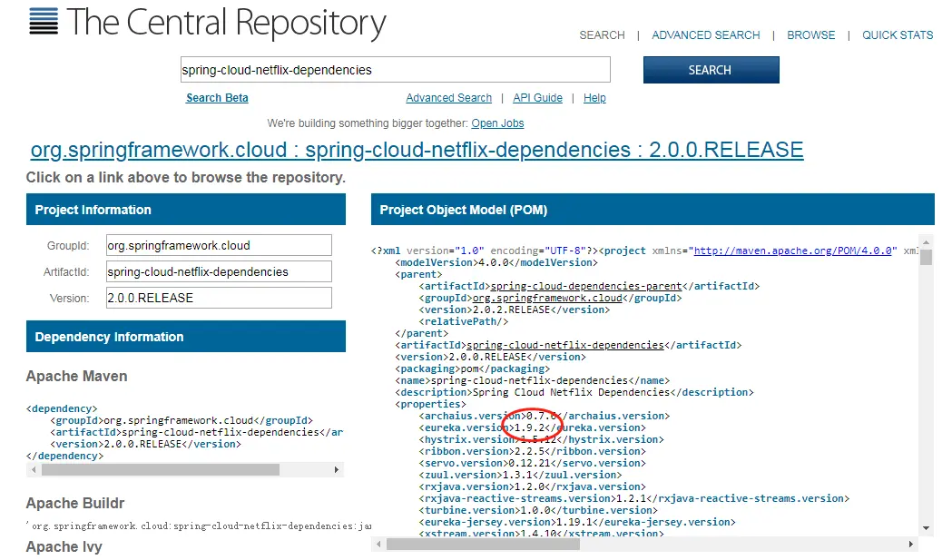
Task: Open the Advanced Search menu item
Action: click(x=705, y=35)
